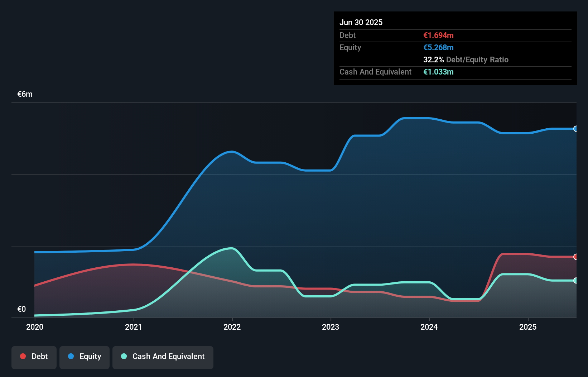Viewport: 588px width, 377px height.
Task: Click the blue Equity legend dot
Action: (71, 356)
